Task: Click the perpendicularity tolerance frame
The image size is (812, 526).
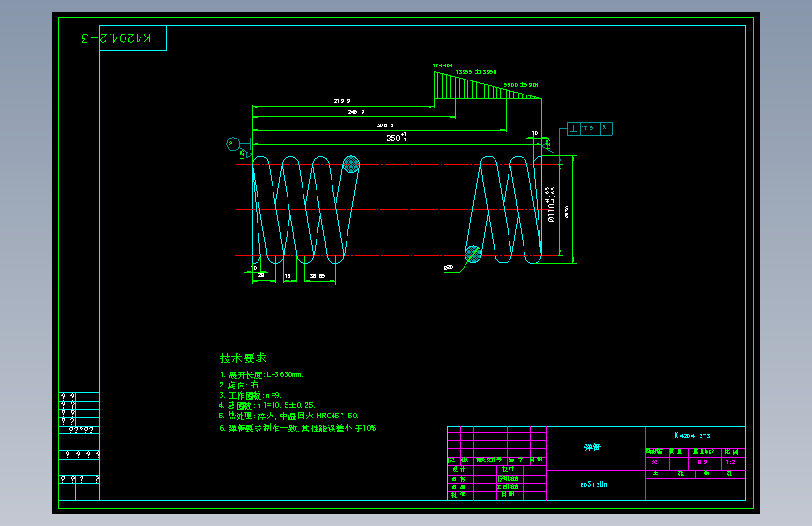Action: pos(589,128)
